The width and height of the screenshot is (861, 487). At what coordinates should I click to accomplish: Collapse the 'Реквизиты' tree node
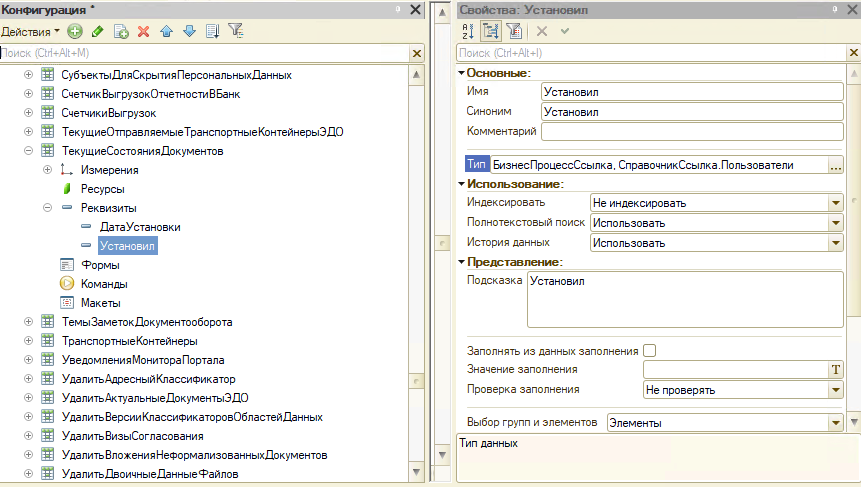pos(47,208)
